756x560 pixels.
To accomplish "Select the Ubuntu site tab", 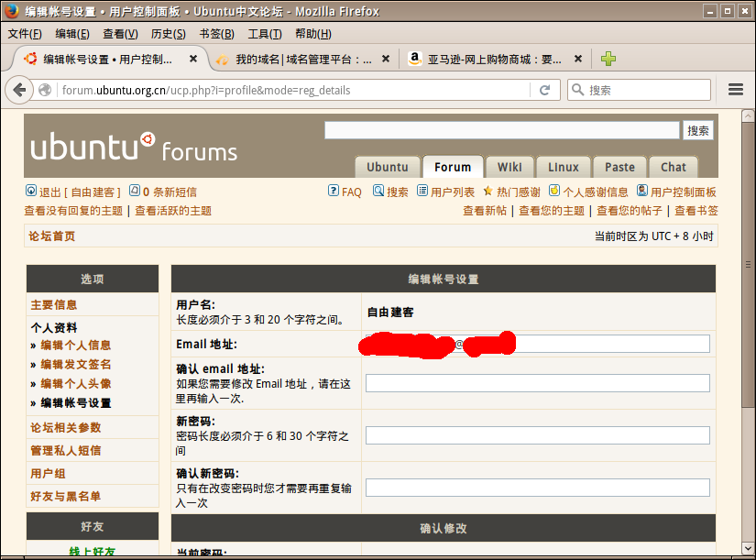I will click(388, 167).
